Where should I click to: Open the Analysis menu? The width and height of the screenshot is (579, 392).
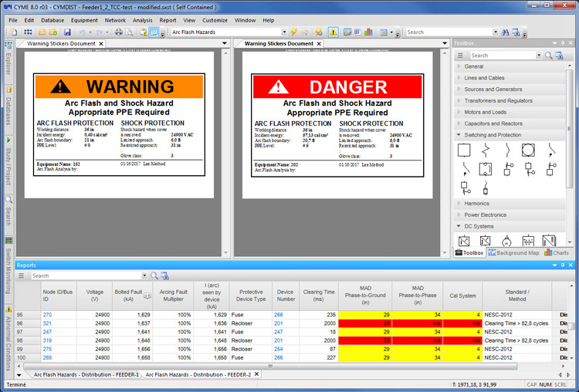(x=142, y=20)
